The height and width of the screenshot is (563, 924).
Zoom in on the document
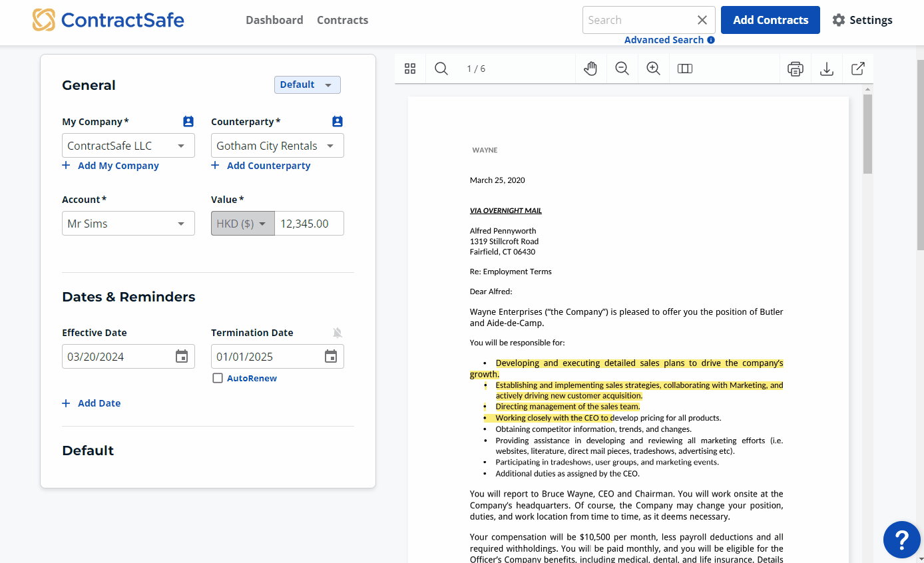coord(654,69)
